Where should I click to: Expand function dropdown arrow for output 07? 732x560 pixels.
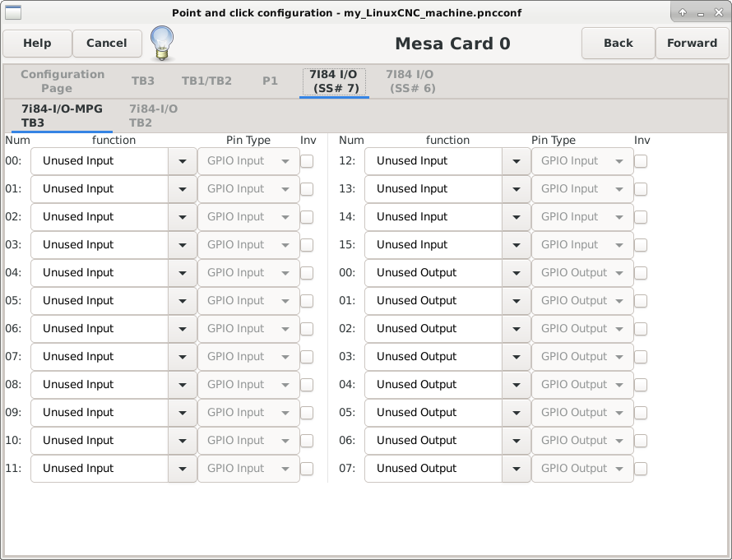pyautogui.click(x=517, y=469)
